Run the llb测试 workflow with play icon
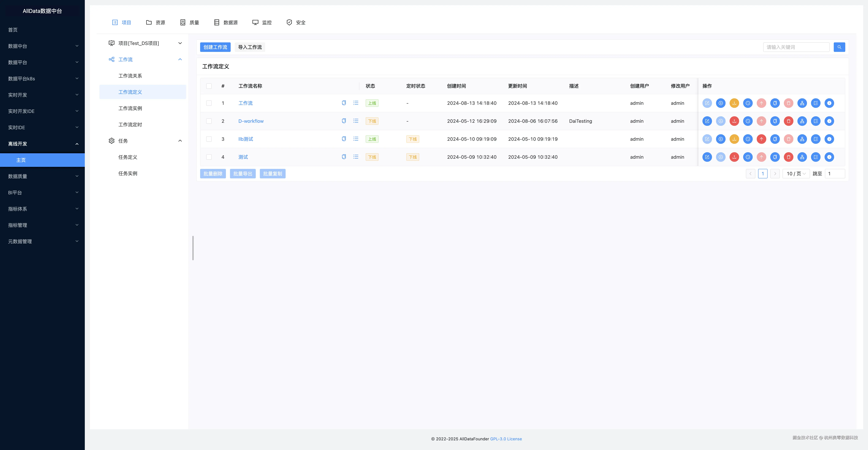This screenshot has width=868, height=450. 720,139
